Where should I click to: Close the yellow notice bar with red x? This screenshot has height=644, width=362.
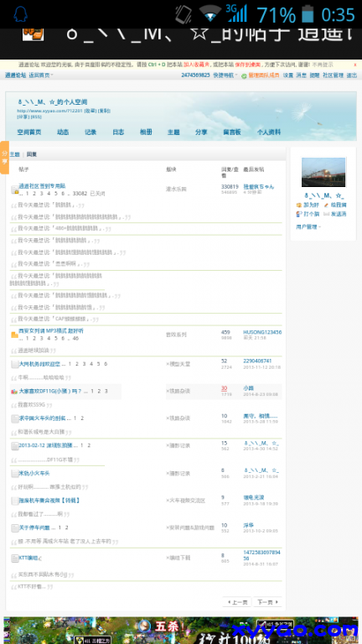355,65
